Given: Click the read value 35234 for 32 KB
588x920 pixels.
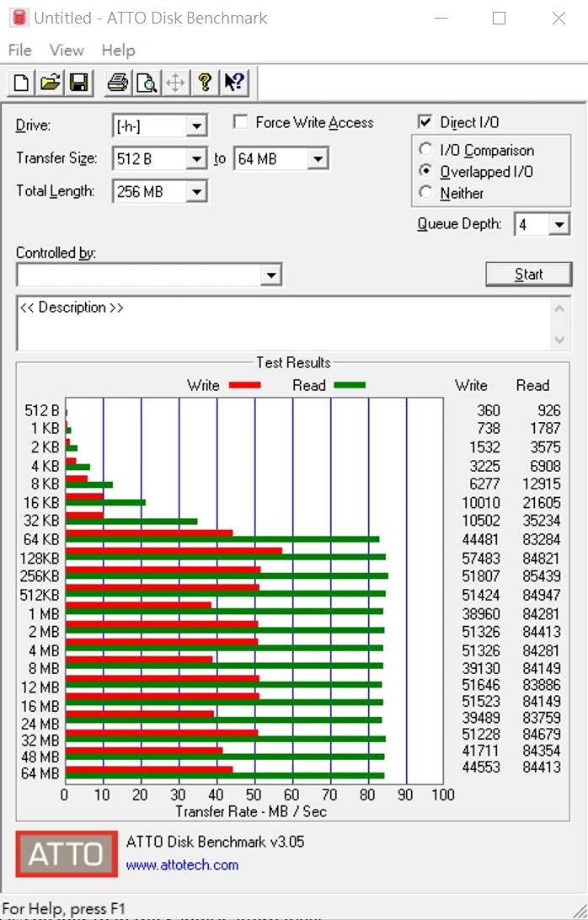Looking at the screenshot, I should [x=542, y=521].
